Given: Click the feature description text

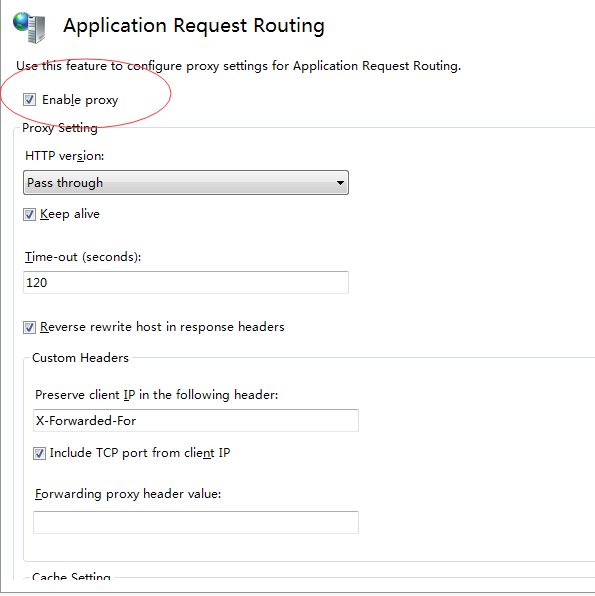Looking at the screenshot, I should 238,66.
